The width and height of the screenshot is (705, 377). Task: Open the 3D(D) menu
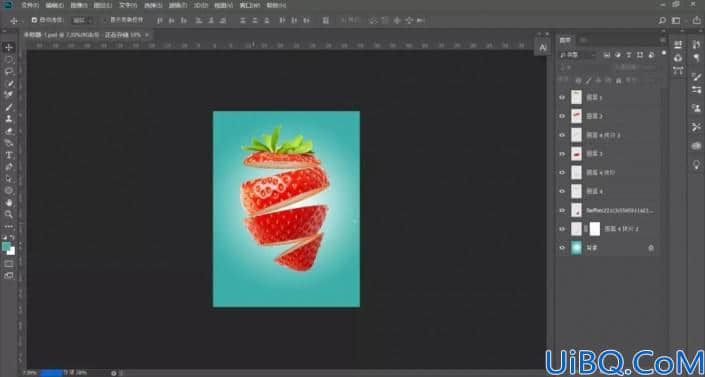click(201, 5)
